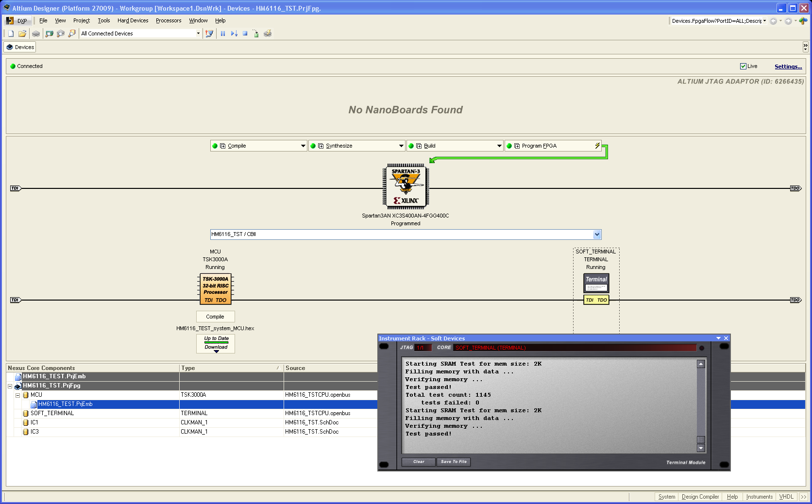Click the magnifier over board toolbar icon

[x=49, y=34]
